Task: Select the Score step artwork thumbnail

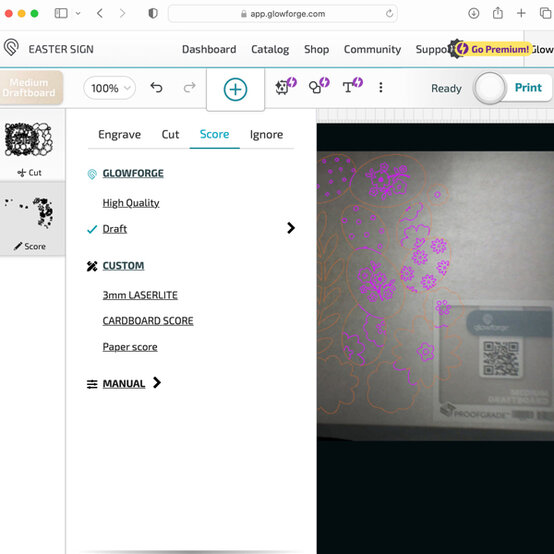Action: (29, 212)
